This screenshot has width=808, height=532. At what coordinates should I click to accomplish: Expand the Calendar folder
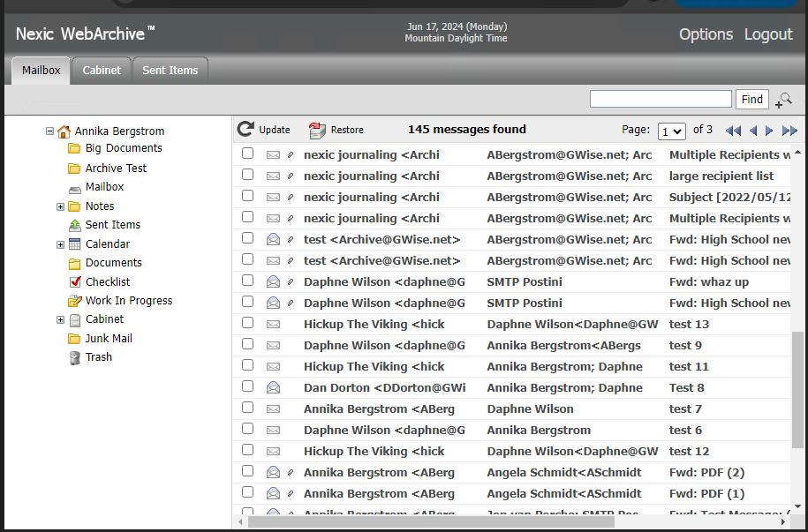click(x=60, y=244)
